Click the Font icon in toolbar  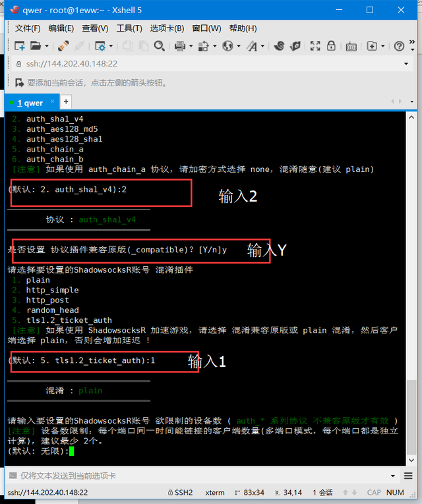click(253, 46)
